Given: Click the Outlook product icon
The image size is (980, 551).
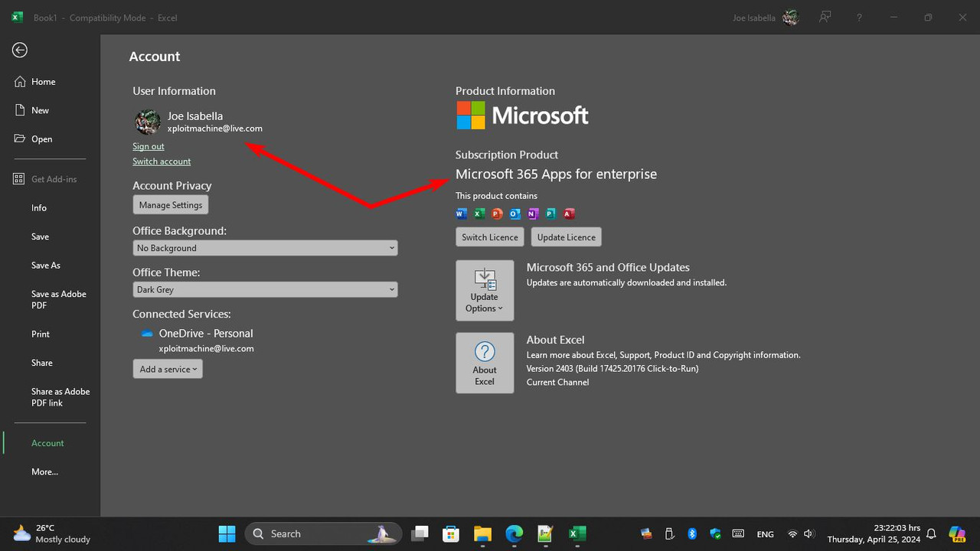Looking at the screenshot, I should [x=515, y=214].
